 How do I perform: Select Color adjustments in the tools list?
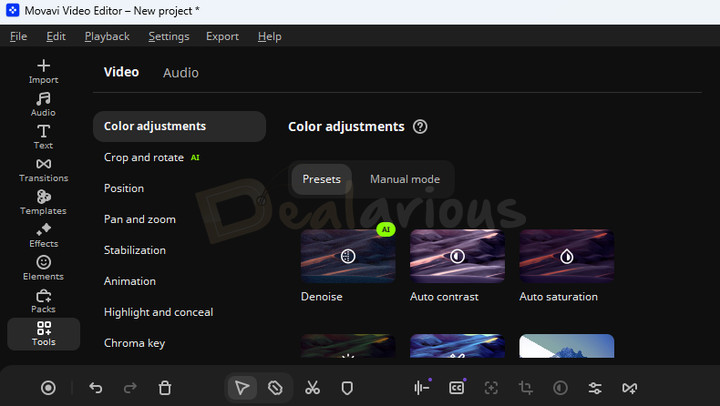180,126
